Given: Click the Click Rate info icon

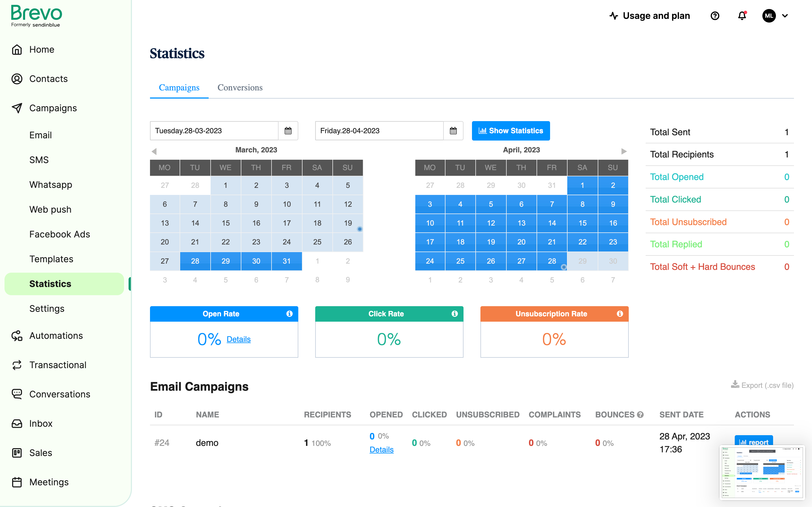Looking at the screenshot, I should (454, 313).
